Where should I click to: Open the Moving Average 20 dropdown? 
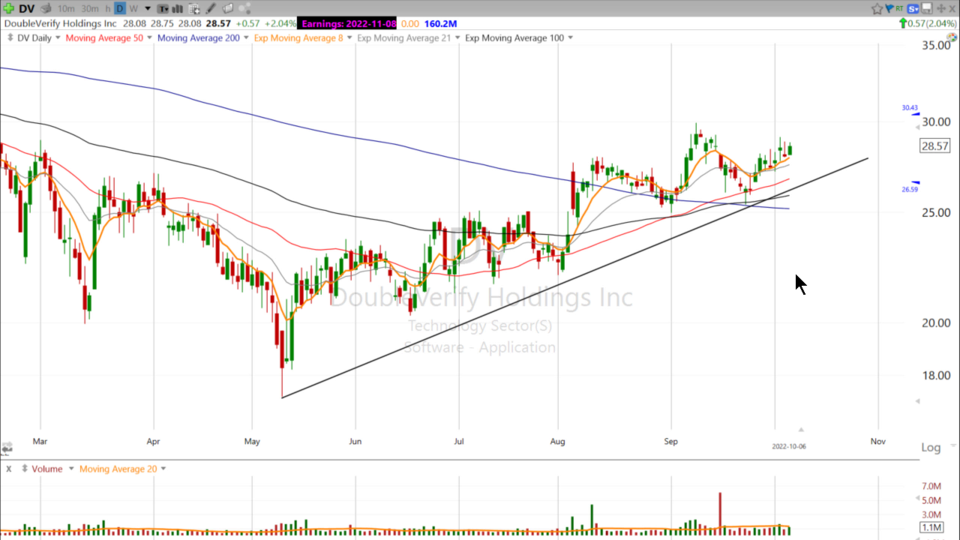(x=163, y=469)
